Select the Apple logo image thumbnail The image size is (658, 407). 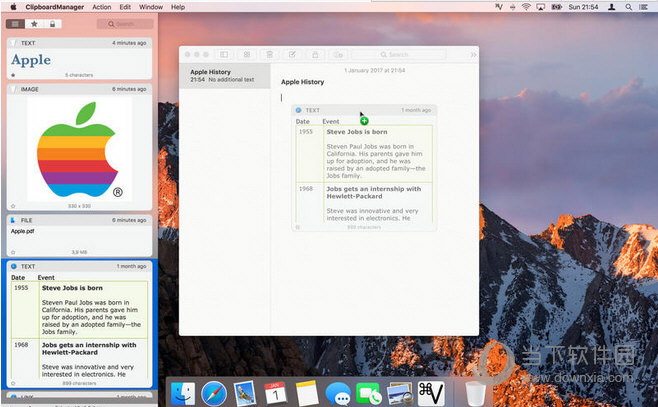coord(79,149)
